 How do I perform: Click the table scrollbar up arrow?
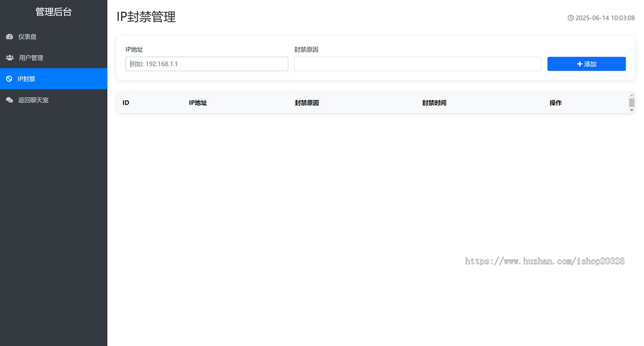click(x=632, y=95)
